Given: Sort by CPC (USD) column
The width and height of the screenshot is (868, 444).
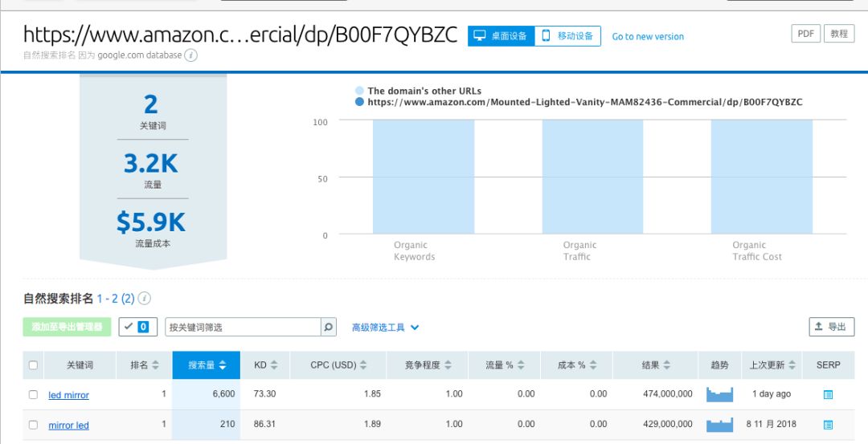Looking at the screenshot, I should [338, 365].
